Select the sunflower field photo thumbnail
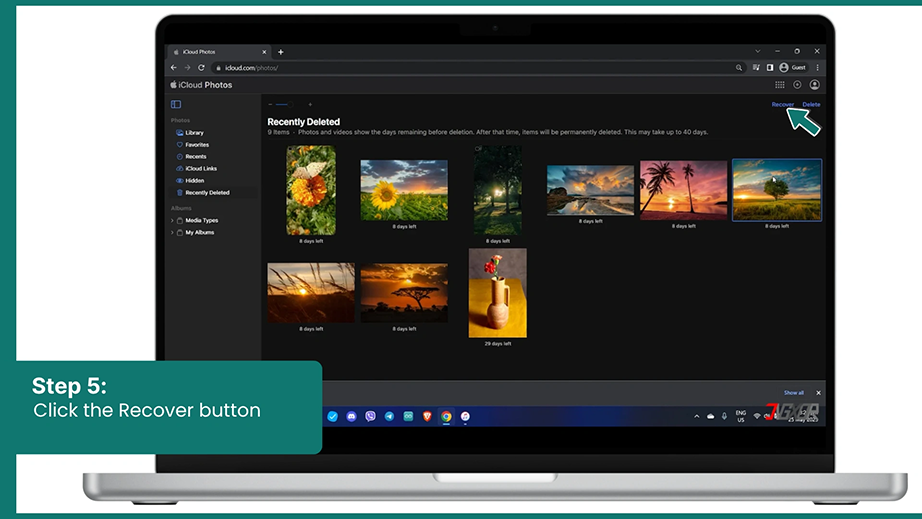 pyautogui.click(x=404, y=190)
